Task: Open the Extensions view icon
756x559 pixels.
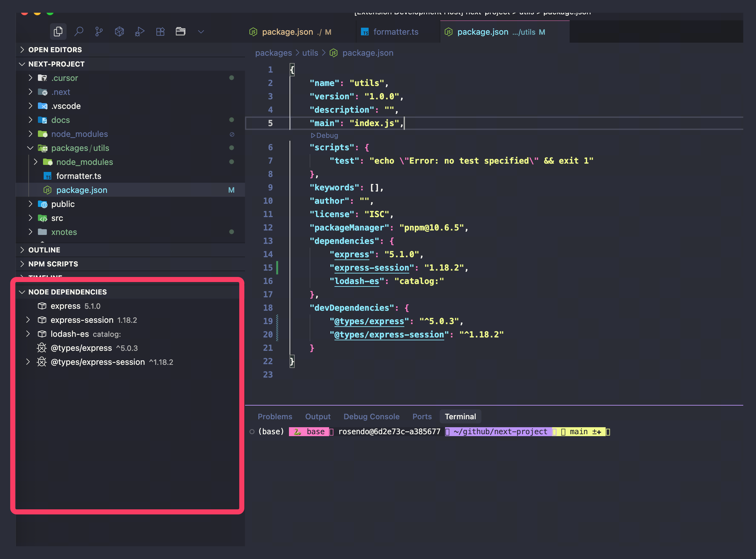Action: [160, 32]
